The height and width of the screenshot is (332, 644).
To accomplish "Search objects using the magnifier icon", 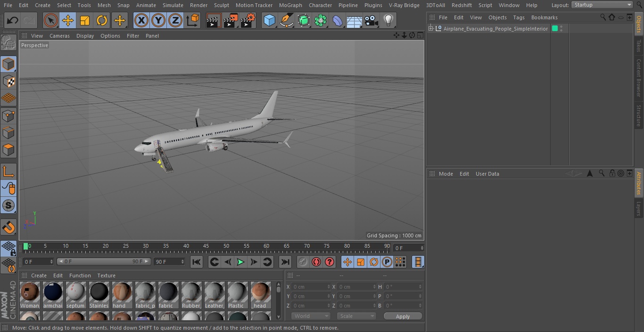I will [x=603, y=17].
